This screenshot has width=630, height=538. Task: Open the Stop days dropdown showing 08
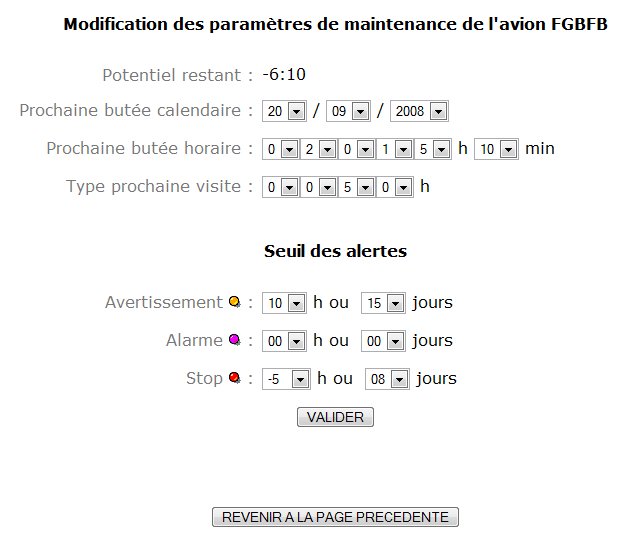click(x=388, y=379)
